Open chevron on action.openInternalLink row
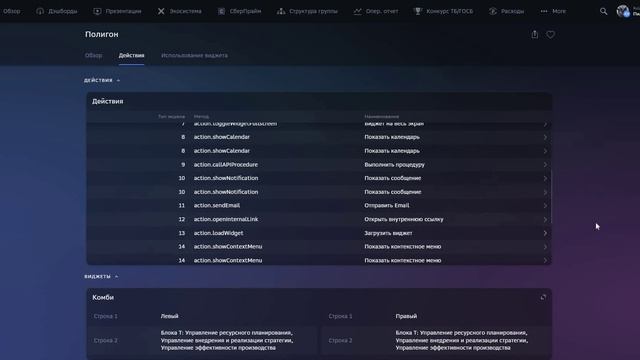Image resolution: width=640 pixels, height=360 pixels. point(545,220)
